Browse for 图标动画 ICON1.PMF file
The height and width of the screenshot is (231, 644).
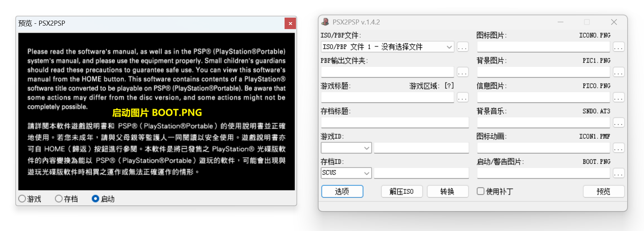pos(618,148)
